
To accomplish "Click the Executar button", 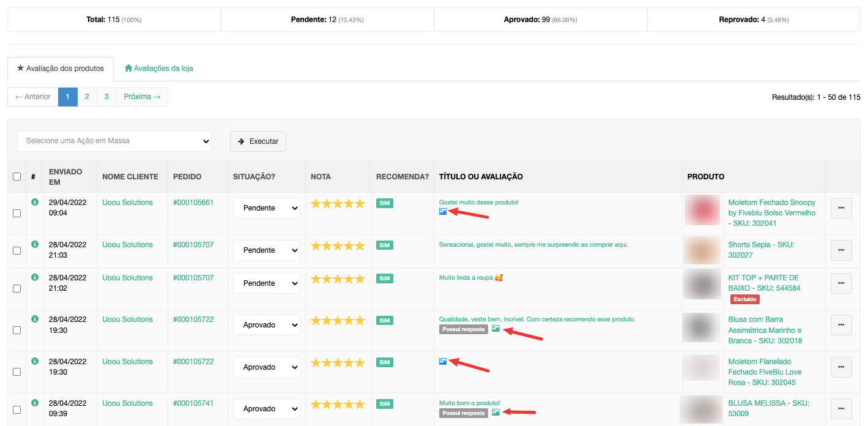I will (258, 141).
